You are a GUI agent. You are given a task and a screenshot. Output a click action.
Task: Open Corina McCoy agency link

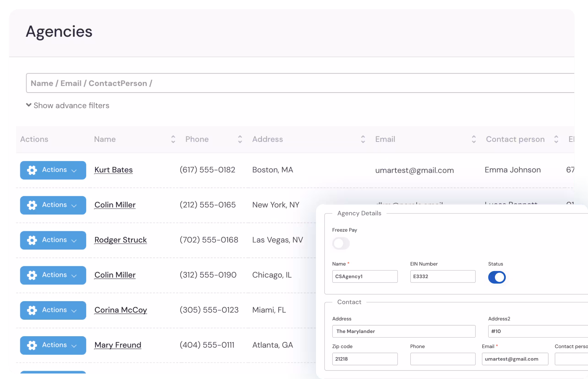tap(121, 310)
